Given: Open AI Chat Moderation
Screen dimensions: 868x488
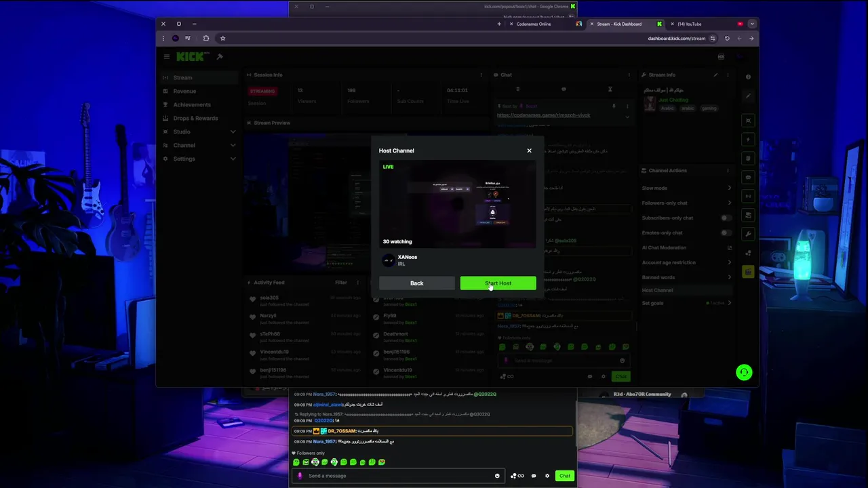Looking at the screenshot, I should (x=687, y=247).
